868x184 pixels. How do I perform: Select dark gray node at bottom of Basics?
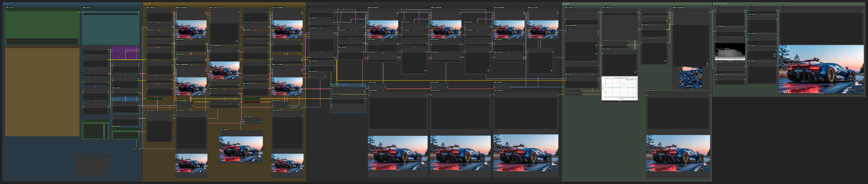coord(93,166)
